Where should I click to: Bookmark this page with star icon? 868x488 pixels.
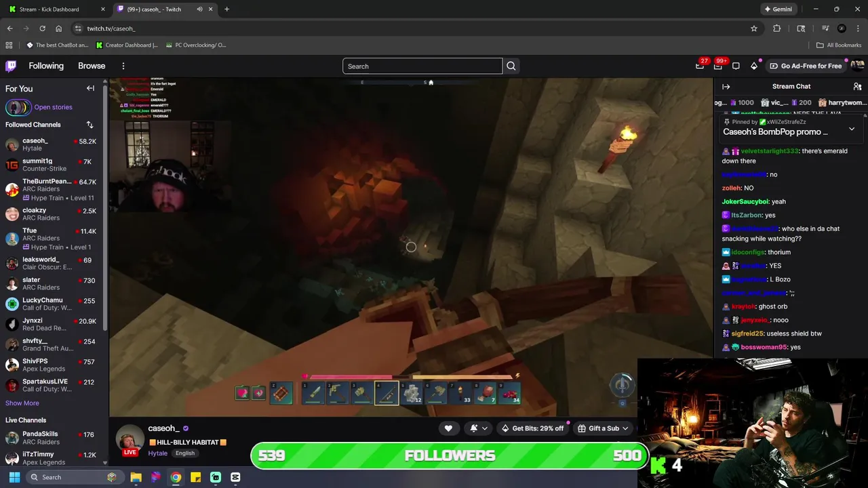click(754, 28)
